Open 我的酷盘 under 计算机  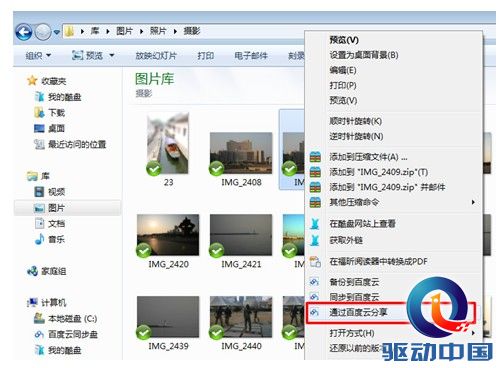pos(58,350)
